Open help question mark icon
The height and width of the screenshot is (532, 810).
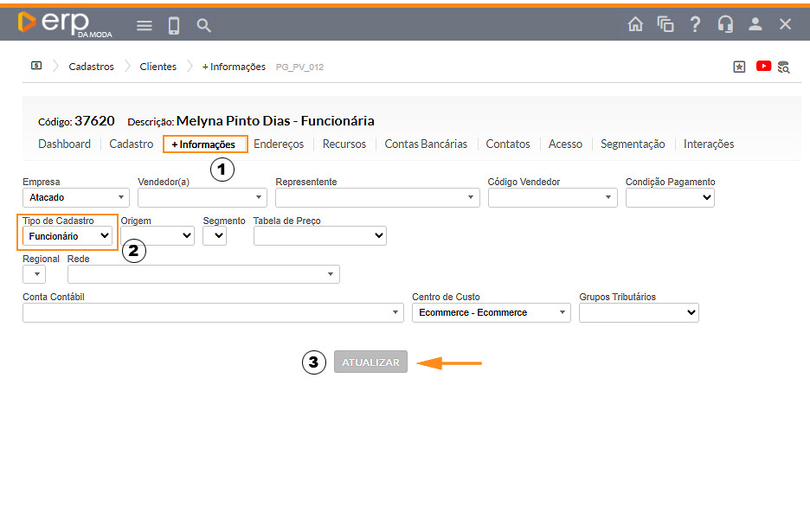point(695,24)
